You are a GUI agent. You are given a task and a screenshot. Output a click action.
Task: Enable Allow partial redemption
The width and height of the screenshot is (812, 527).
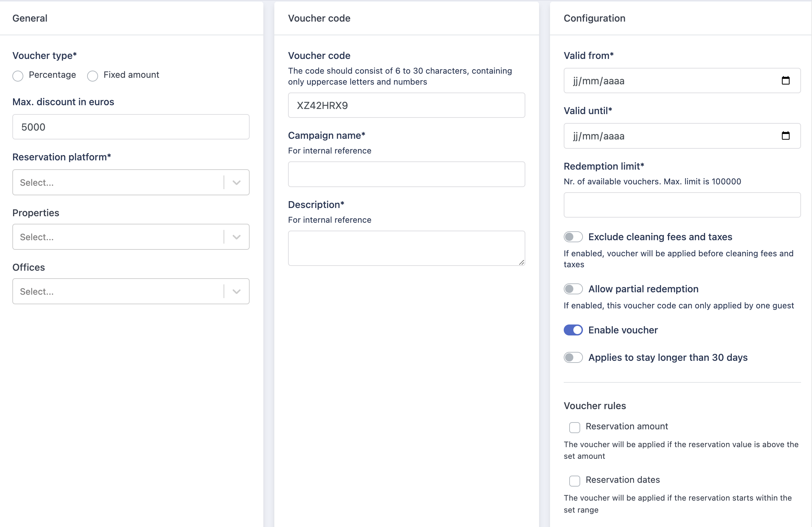pos(573,289)
